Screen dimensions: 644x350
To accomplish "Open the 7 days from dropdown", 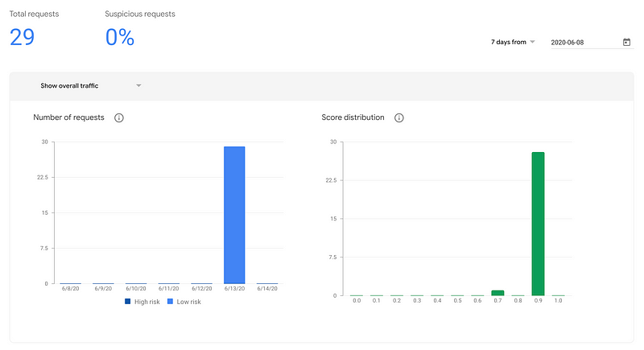I will [513, 42].
